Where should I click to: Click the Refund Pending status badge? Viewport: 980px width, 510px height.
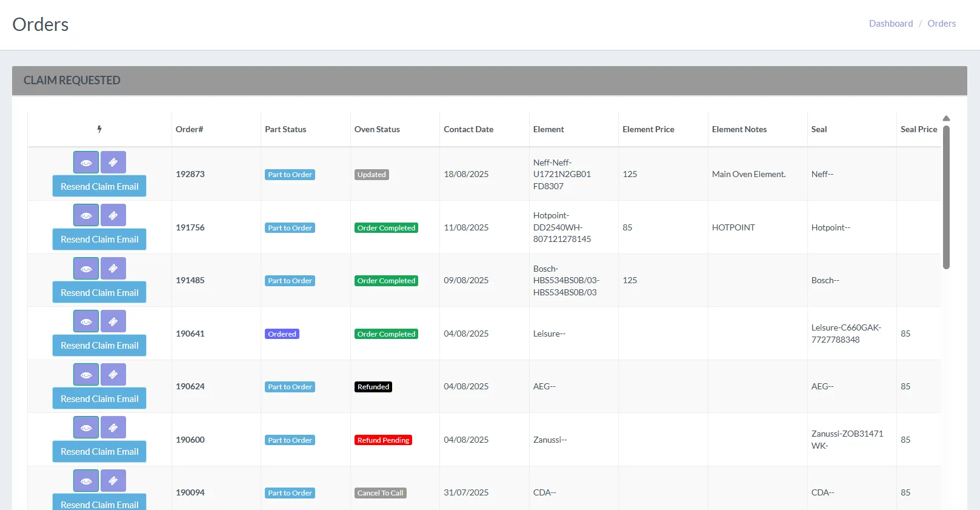383,440
